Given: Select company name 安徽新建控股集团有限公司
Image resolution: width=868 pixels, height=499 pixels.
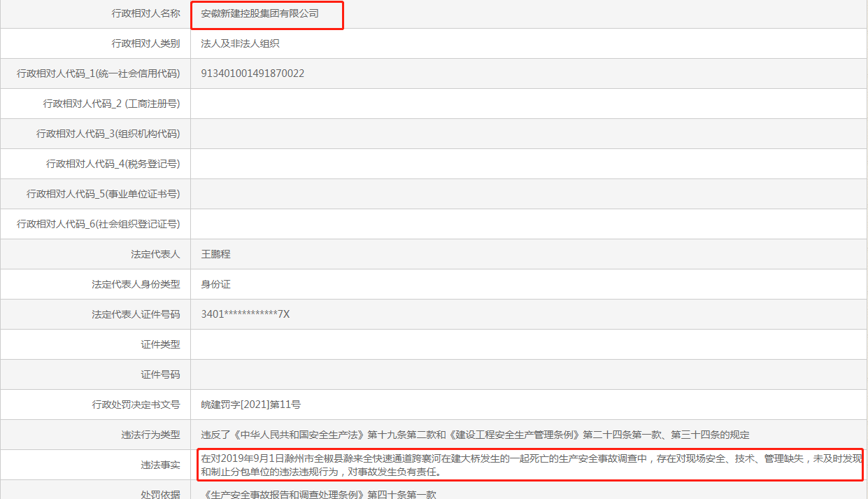Looking at the screenshot, I should (259, 13).
